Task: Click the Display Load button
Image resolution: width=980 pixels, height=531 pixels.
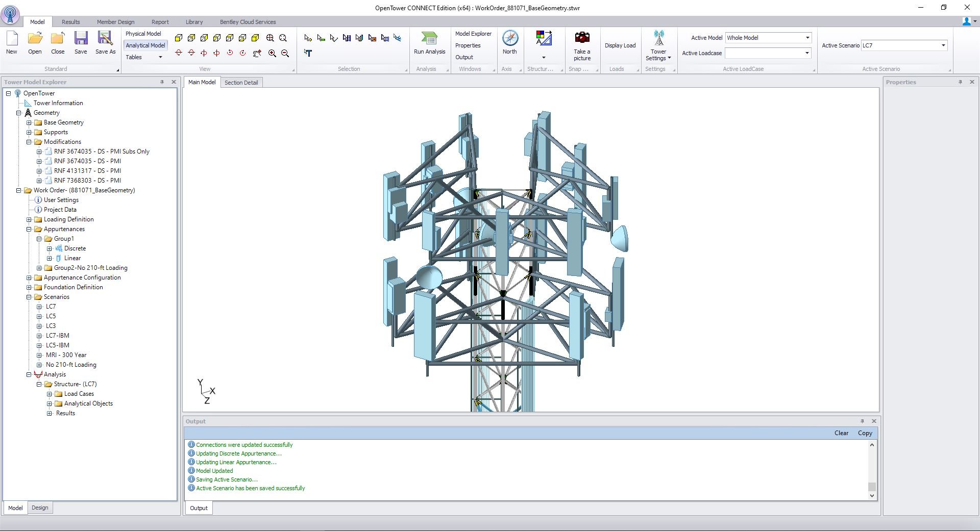Action: point(620,45)
